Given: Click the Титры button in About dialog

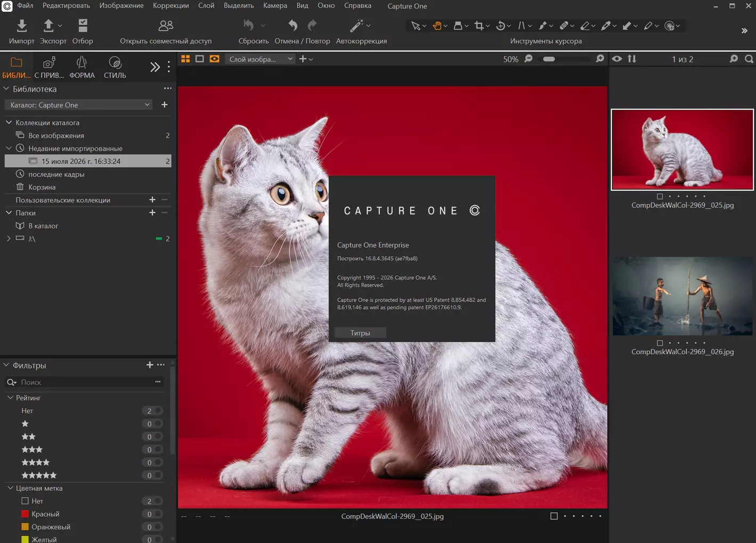Looking at the screenshot, I should pyautogui.click(x=360, y=333).
